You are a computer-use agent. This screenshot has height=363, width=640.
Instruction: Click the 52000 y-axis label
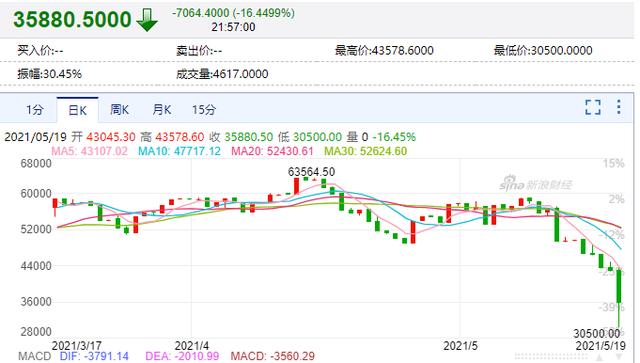36,229
